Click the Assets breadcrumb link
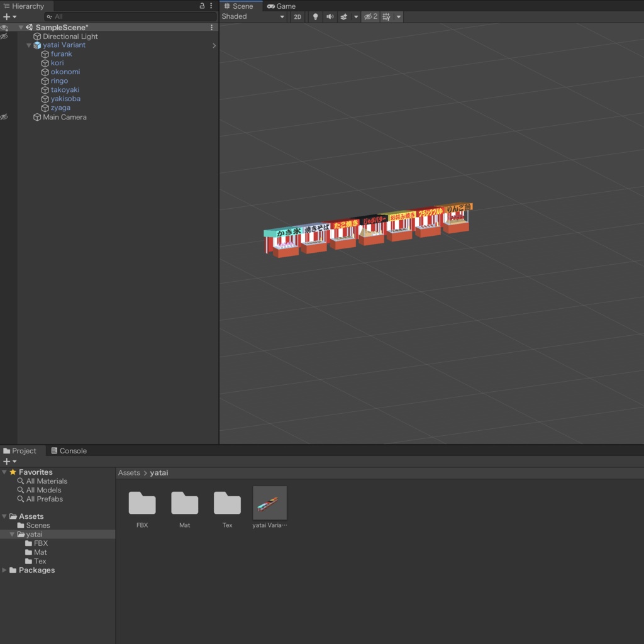 pyautogui.click(x=129, y=473)
